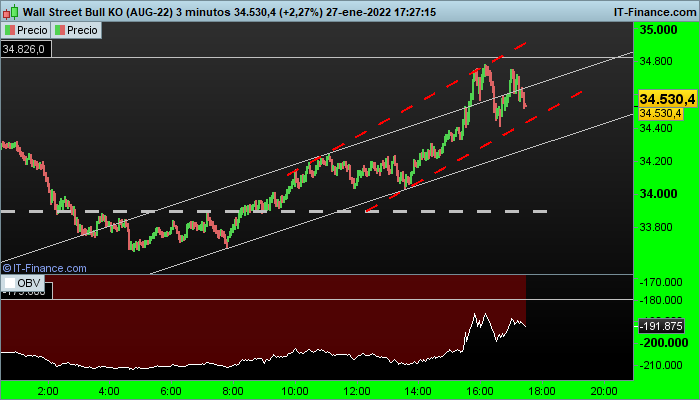Click the © IT-Finance.com link on chart

pos(44,268)
